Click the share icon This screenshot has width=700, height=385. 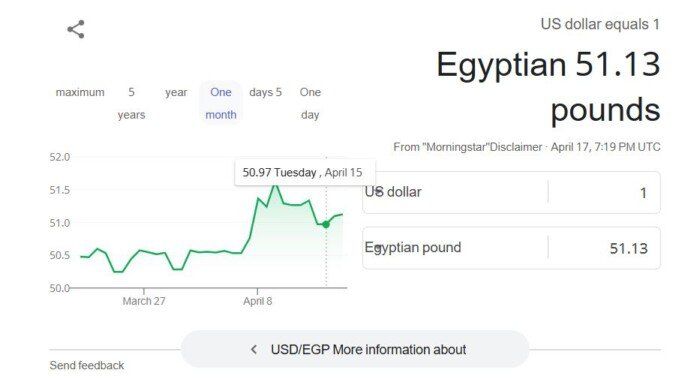coord(76,29)
